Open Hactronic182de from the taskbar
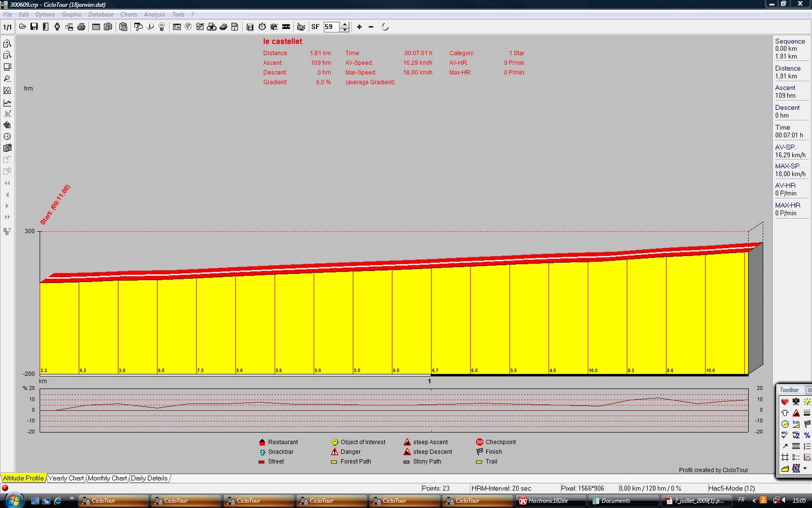 [x=551, y=500]
